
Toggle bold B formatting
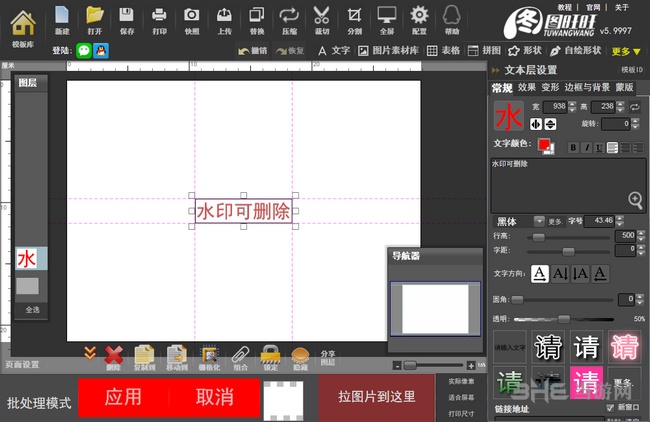point(573,148)
